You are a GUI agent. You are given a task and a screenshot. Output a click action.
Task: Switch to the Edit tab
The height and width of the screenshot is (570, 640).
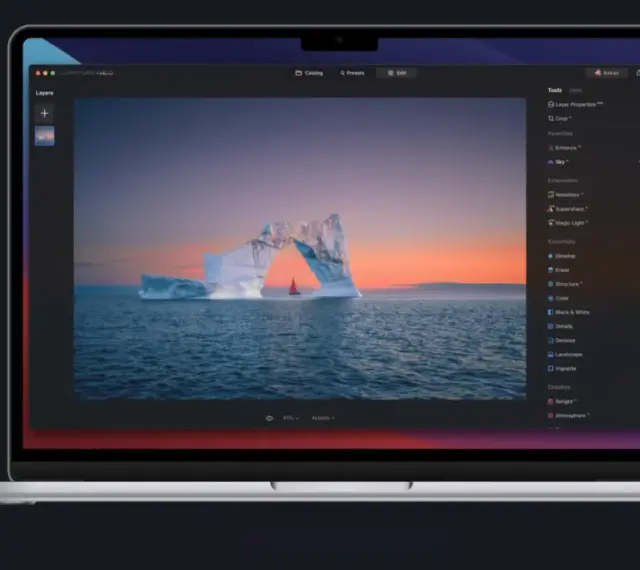click(396, 73)
